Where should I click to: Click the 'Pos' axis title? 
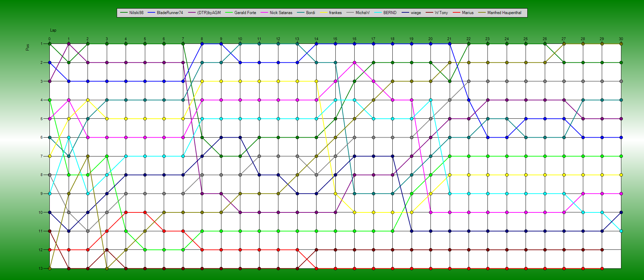tap(27, 47)
